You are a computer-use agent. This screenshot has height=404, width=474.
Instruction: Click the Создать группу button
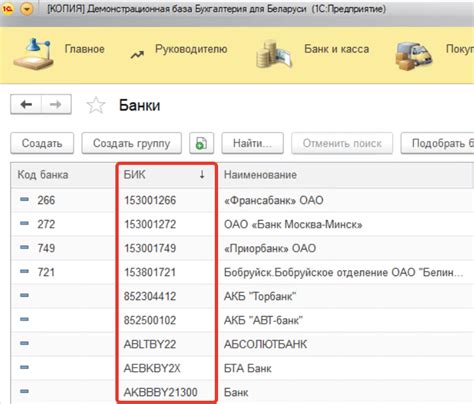click(132, 143)
